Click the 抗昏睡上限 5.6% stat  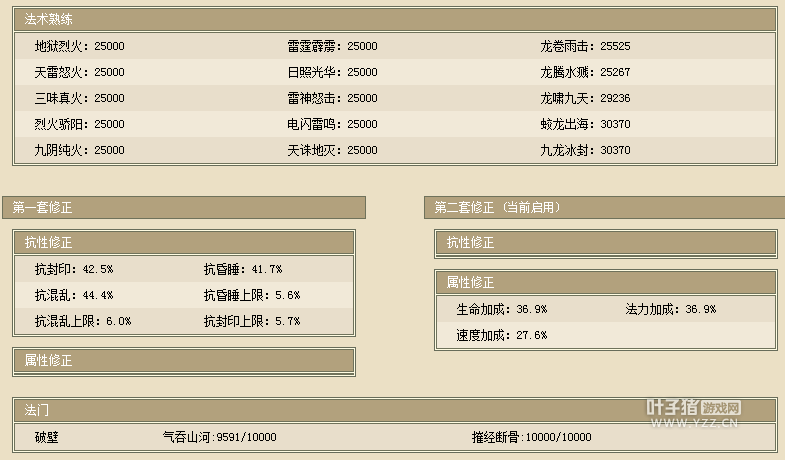tap(251, 295)
